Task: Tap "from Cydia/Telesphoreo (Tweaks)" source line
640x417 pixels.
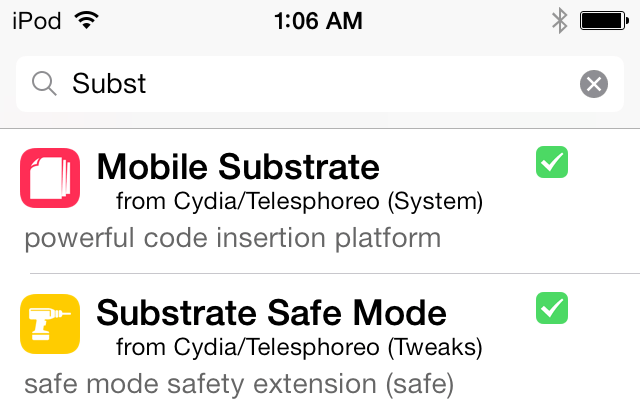Action: pos(299,348)
